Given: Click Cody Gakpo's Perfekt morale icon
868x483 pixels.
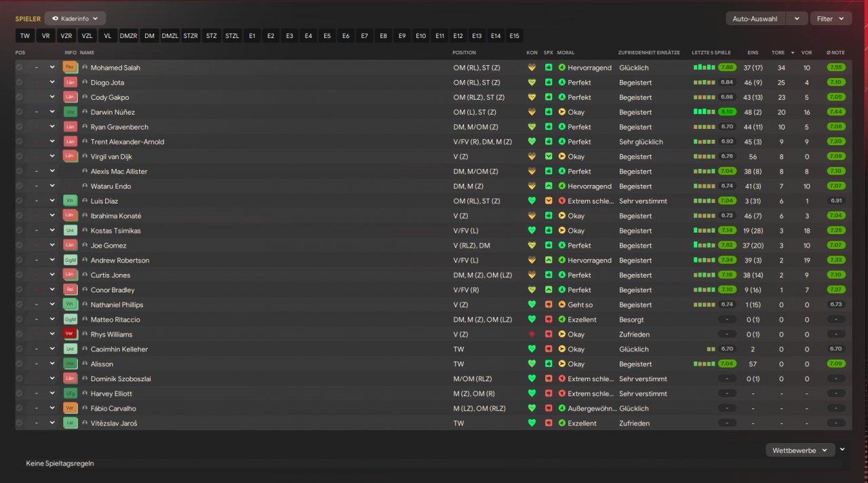Looking at the screenshot, I should tap(561, 97).
